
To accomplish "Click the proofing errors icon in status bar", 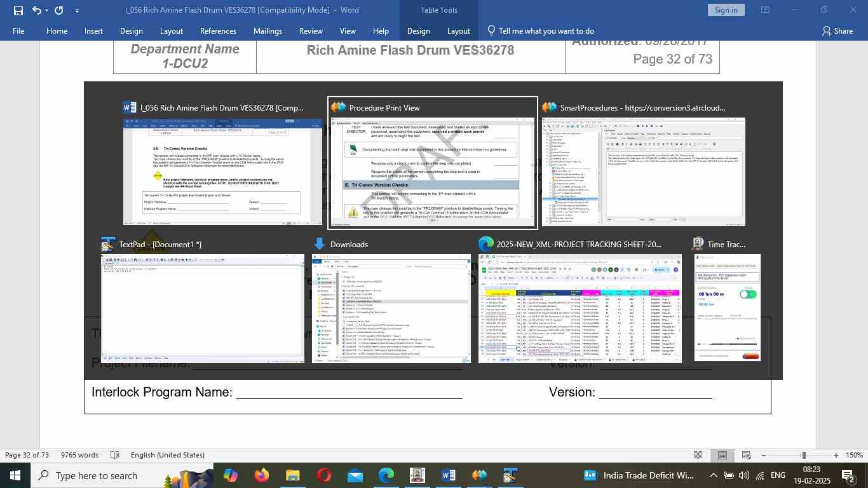I will point(115,455).
